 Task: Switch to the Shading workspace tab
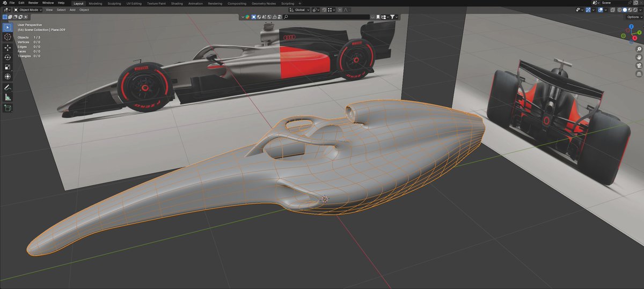[177, 3]
